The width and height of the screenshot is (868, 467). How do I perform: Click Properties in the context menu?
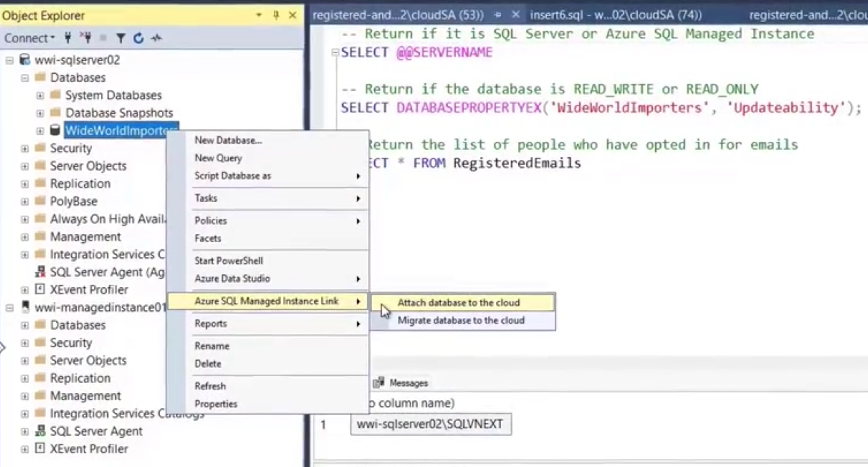216,404
